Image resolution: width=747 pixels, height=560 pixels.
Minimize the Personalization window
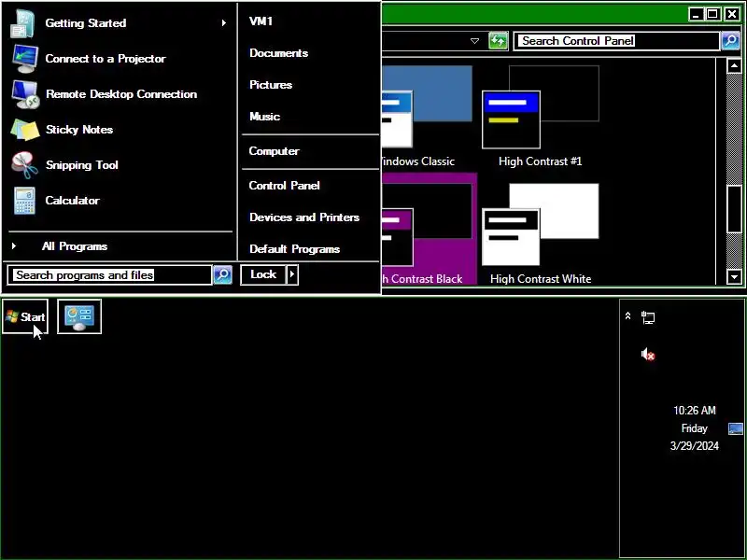point(696,14)
